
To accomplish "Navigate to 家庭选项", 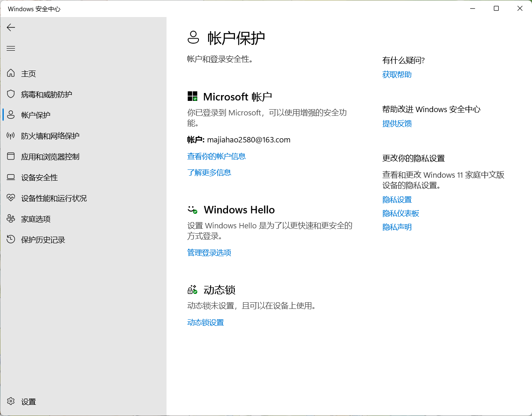I will (83, 219).
